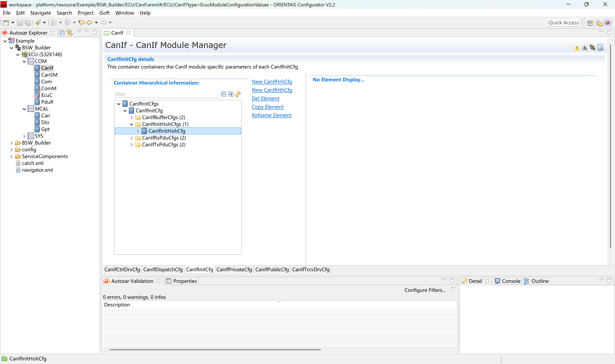Click the ReName Element link

tap(271, 115)
